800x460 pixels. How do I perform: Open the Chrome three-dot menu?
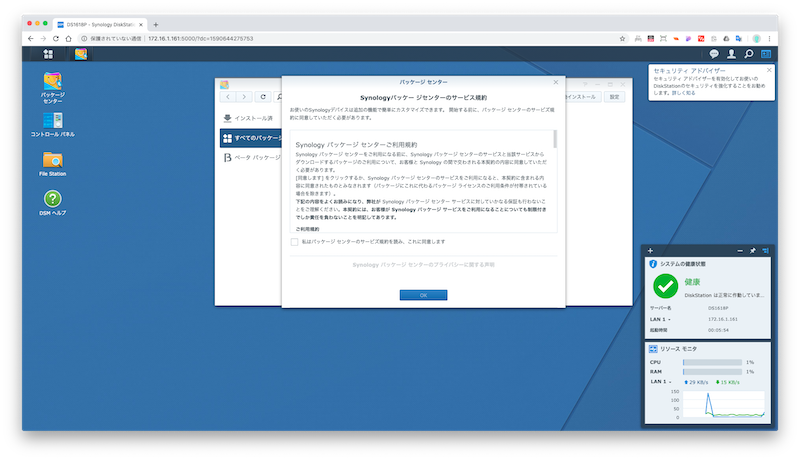(769, 38)
